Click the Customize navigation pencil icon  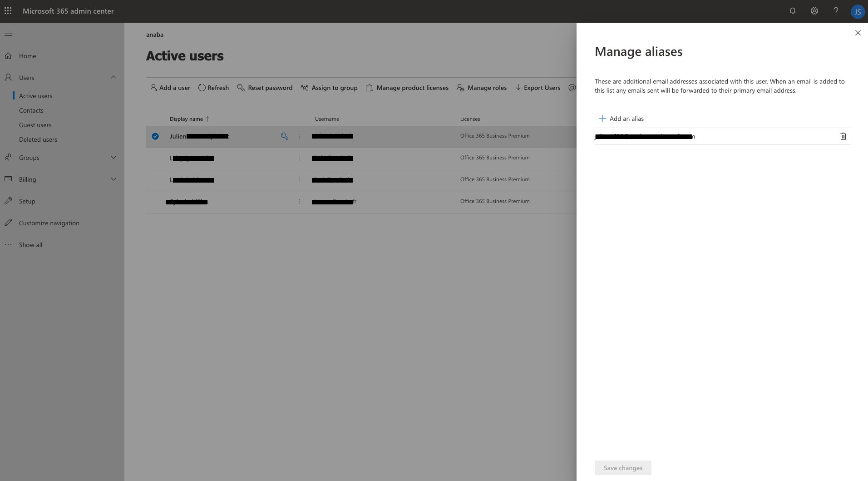8,223
